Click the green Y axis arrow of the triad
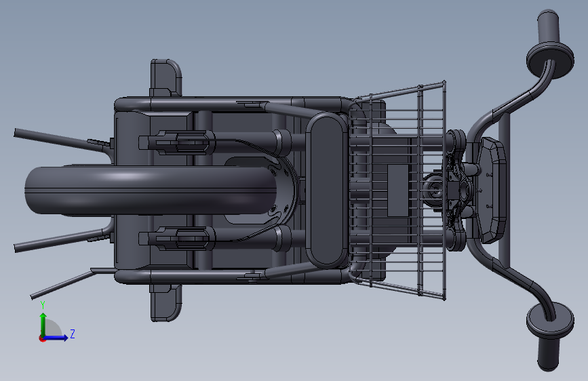The image size is (588, 381). (x=43, y=324)
